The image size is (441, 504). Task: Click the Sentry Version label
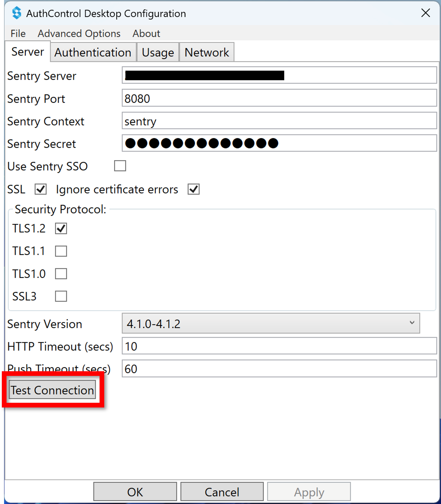pos(45,324)
